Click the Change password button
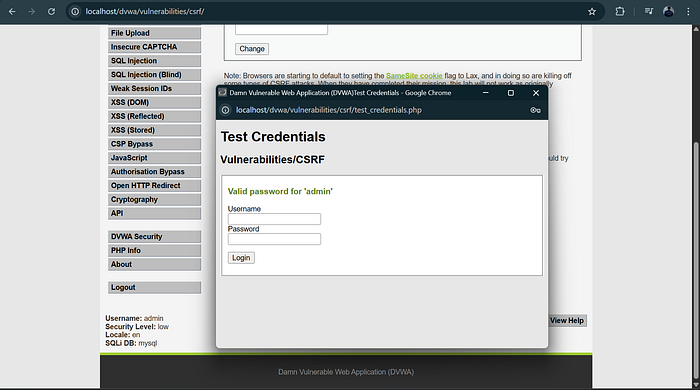Viewport: 700px width, 390px height. coord(252,49)
